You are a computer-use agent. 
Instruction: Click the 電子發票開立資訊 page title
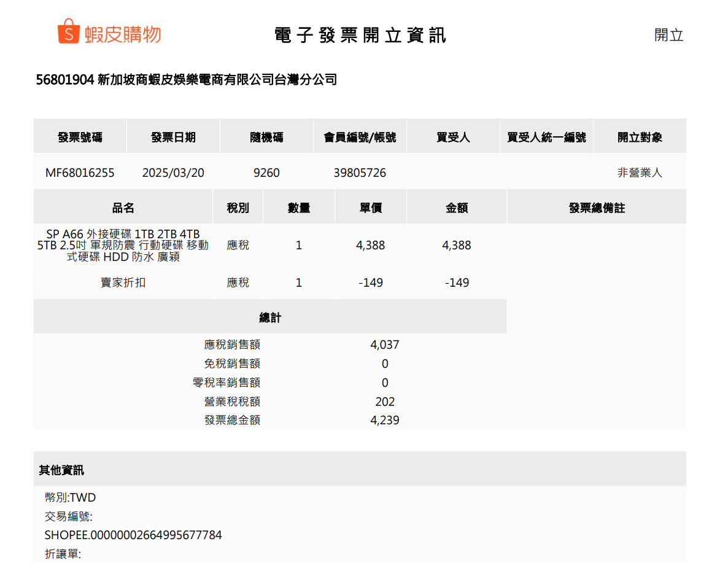[x=360, y=36]
